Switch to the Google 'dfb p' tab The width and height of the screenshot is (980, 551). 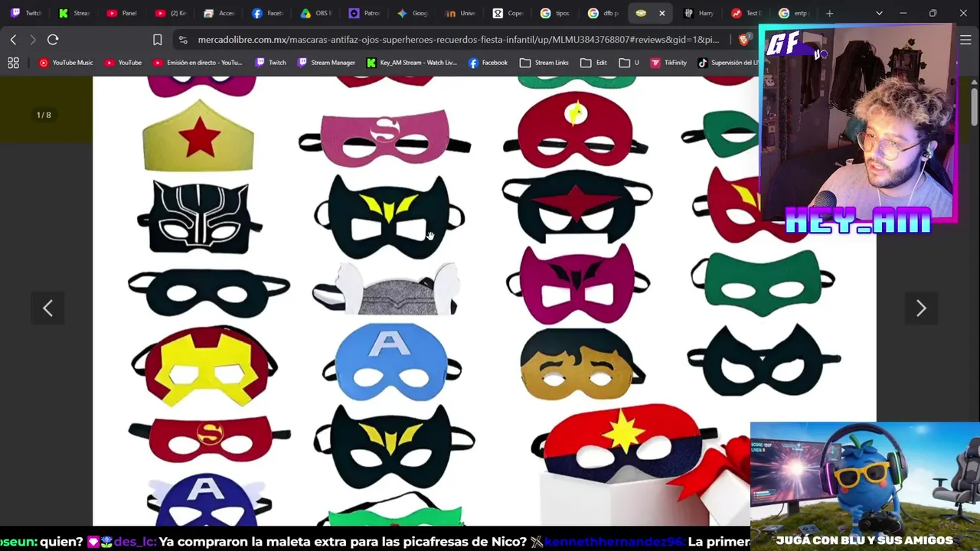605,13
